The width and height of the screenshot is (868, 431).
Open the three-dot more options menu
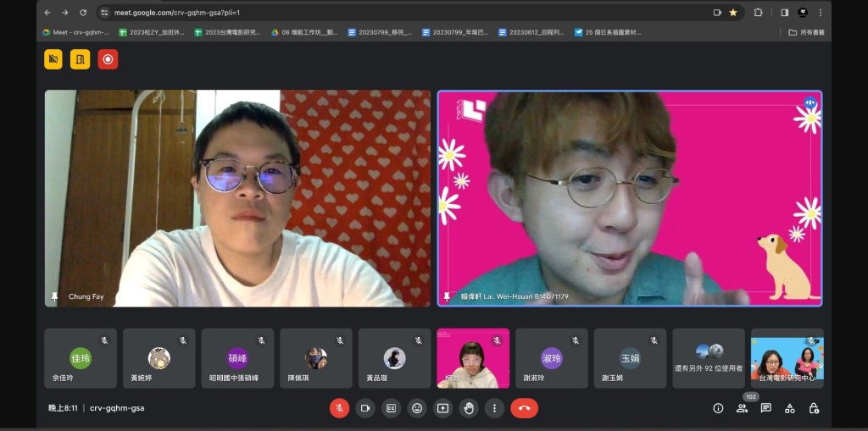coord(494,408)
